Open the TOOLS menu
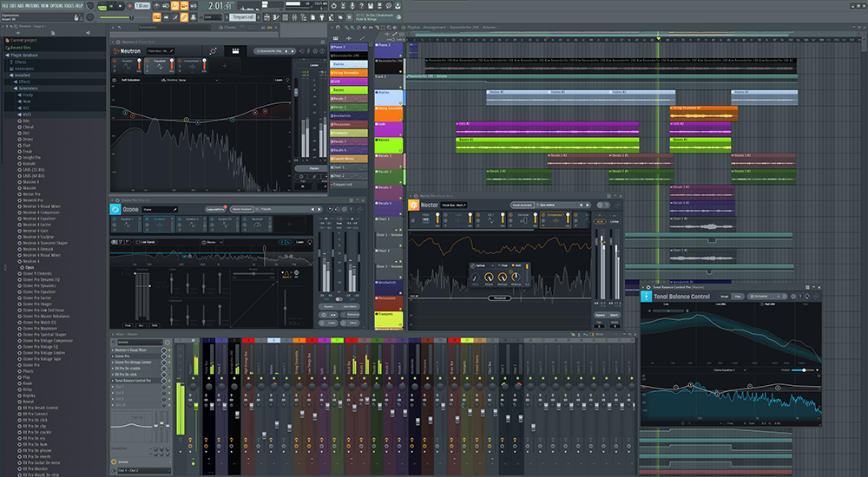 click(69, 4)
